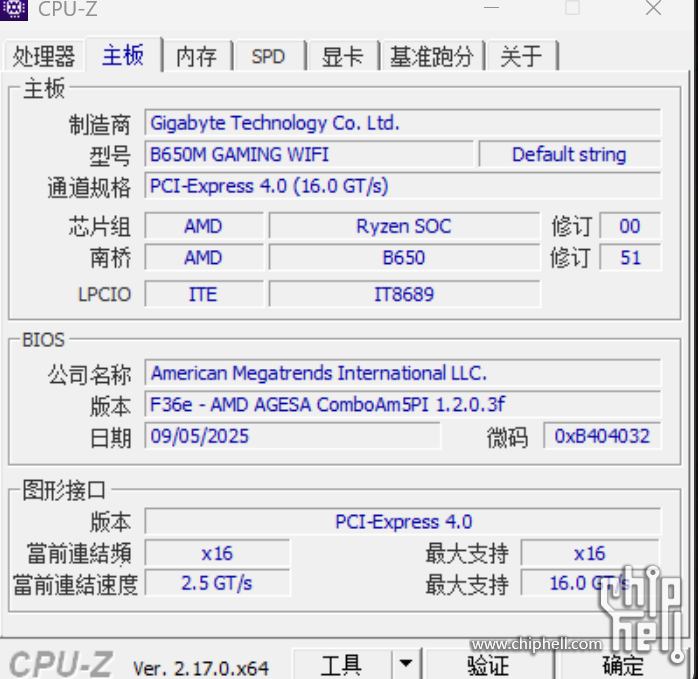Click the American Megatrends International LLC. field

click(402, 373)
